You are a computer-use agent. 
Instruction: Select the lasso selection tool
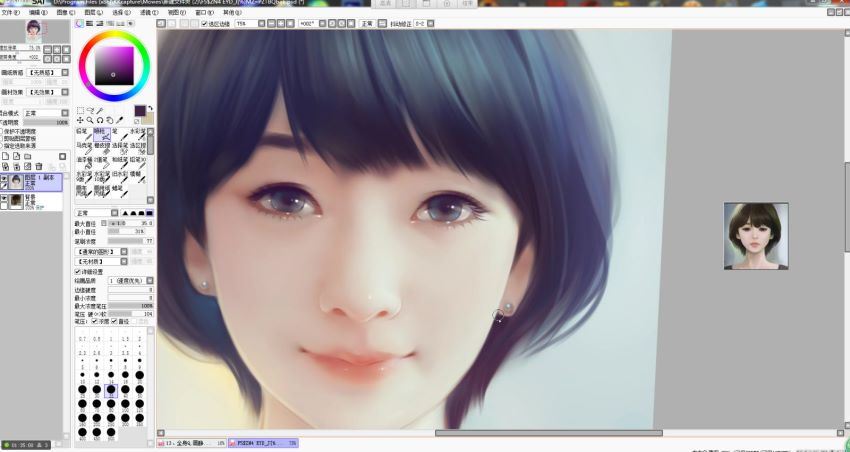[90, 111]
